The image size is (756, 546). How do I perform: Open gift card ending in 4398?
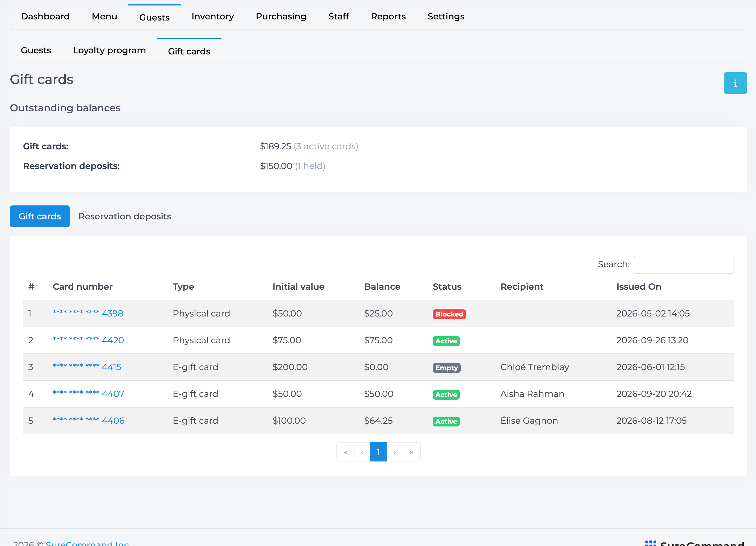coord(88,313)
